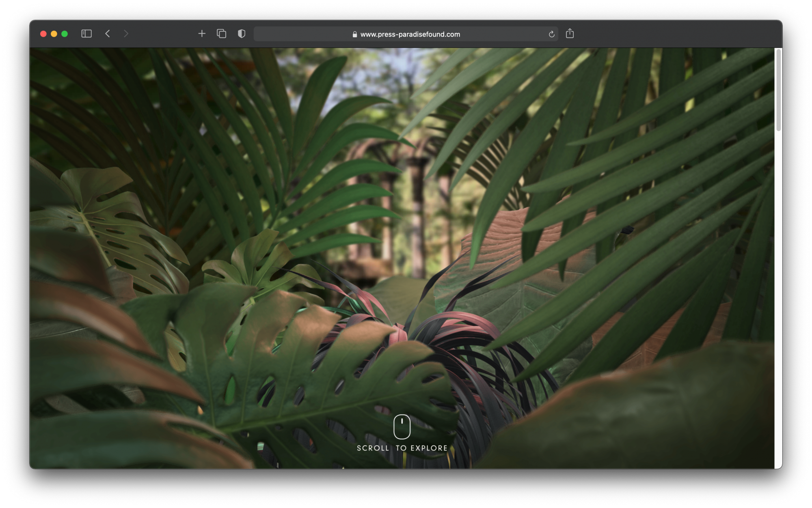Open the Privacy Report shield
Screen dimensions: 812x508
(242, 34)
